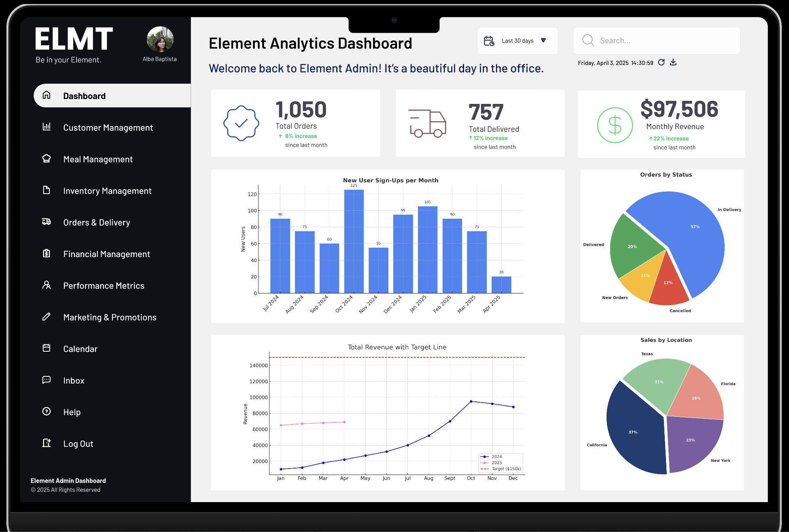Open Marketing & Promotions
The height and width of the screenshot is (532, 789).
[x=110, y=317]
